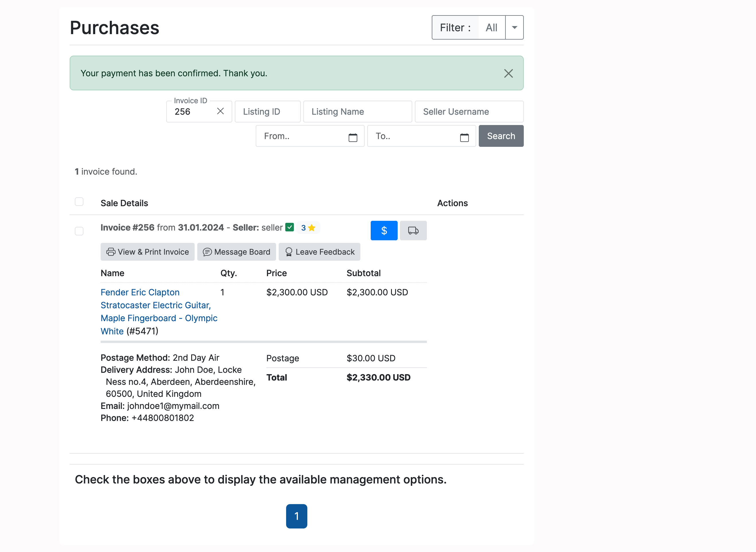756x552 pixels.
Task: Check the select-all invoices checkbox
Action: click(x=79, y=202)
